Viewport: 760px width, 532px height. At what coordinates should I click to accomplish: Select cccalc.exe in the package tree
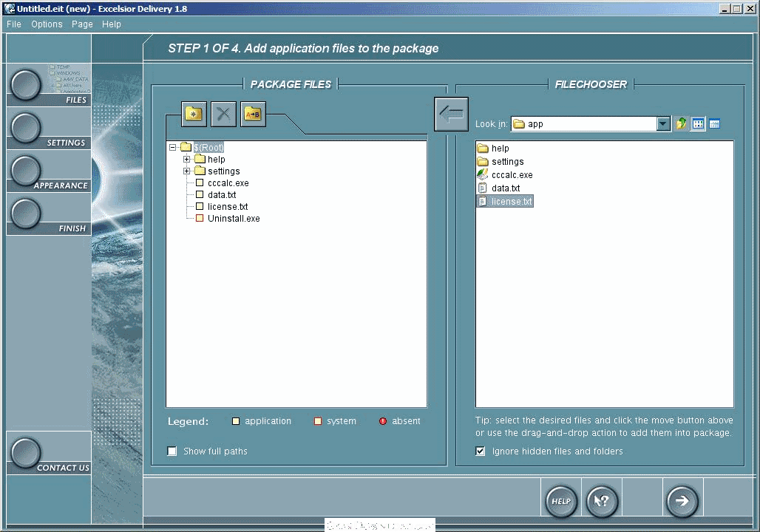[x=228, y=183]
